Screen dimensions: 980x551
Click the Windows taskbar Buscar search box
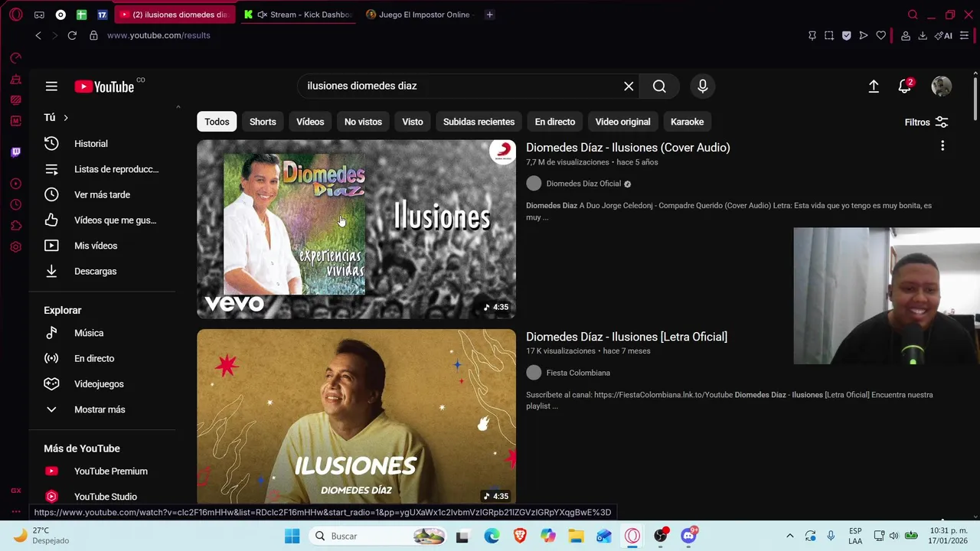pyautogui.click(x=379, y=536)
